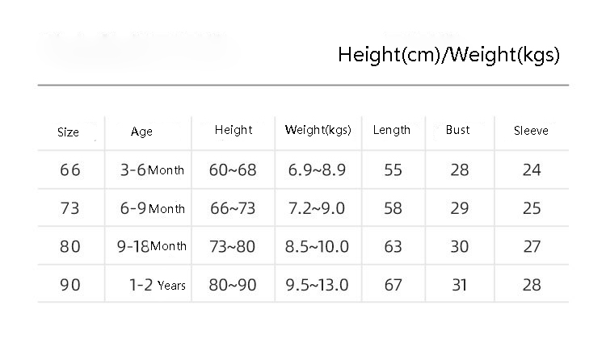Select the 60~68 height cell

click(x=235, y=170)
